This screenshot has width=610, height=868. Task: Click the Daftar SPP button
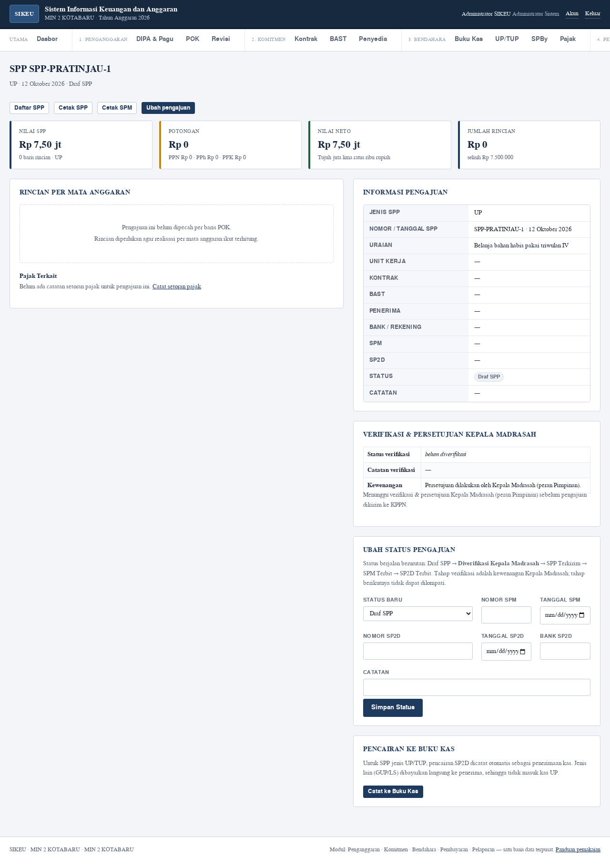pyautogui.click(x=29, y=108)
